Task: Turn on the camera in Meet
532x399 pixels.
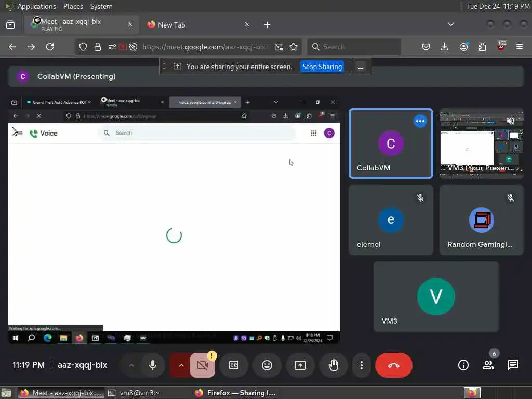Action: [203, 365]
